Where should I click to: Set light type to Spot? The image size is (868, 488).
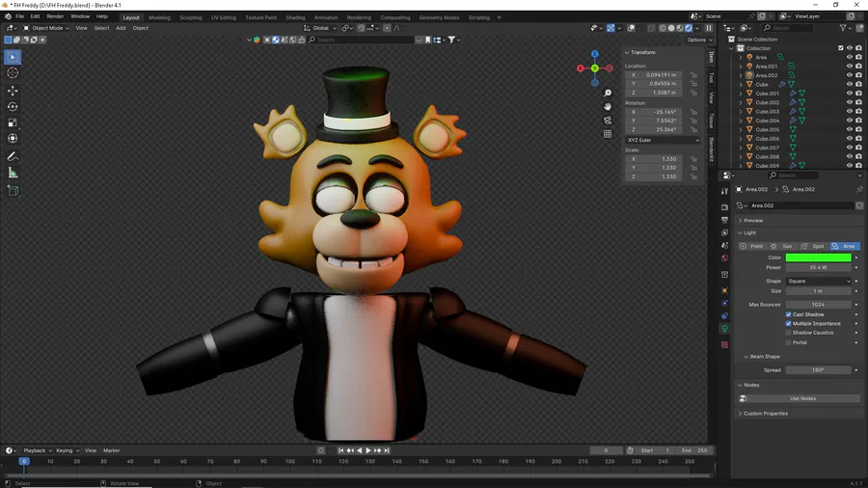point(813,246)
